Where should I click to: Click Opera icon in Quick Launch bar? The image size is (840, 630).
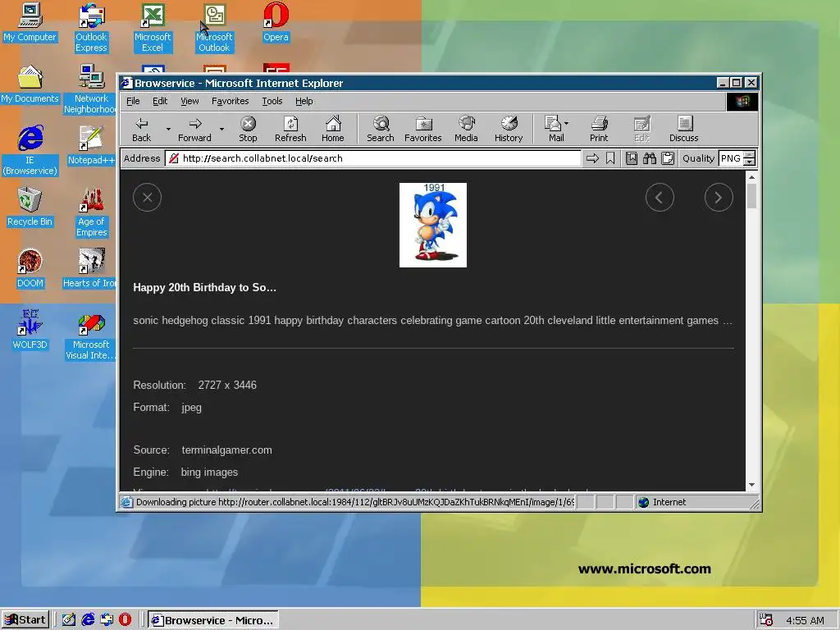pyautogui.click(x=125, y=620)
